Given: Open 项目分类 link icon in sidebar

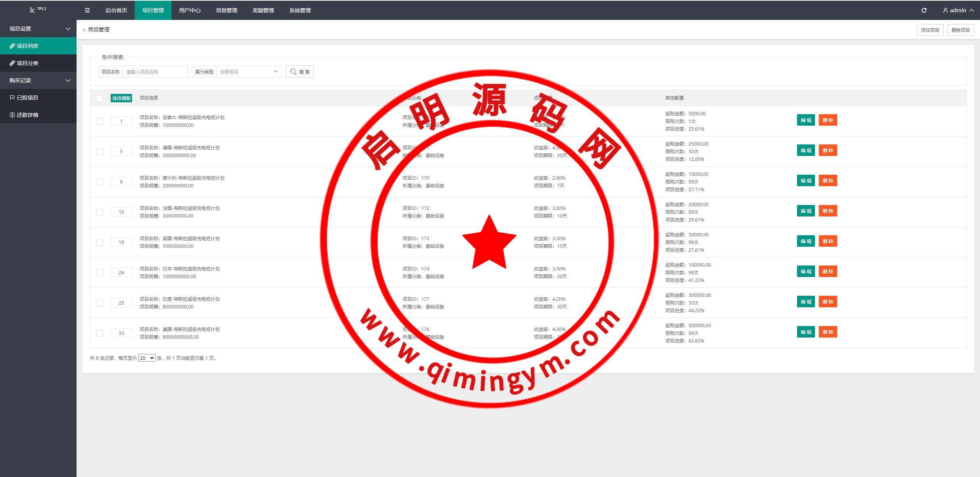Looking at the screenshot, I should pos(12,63).
